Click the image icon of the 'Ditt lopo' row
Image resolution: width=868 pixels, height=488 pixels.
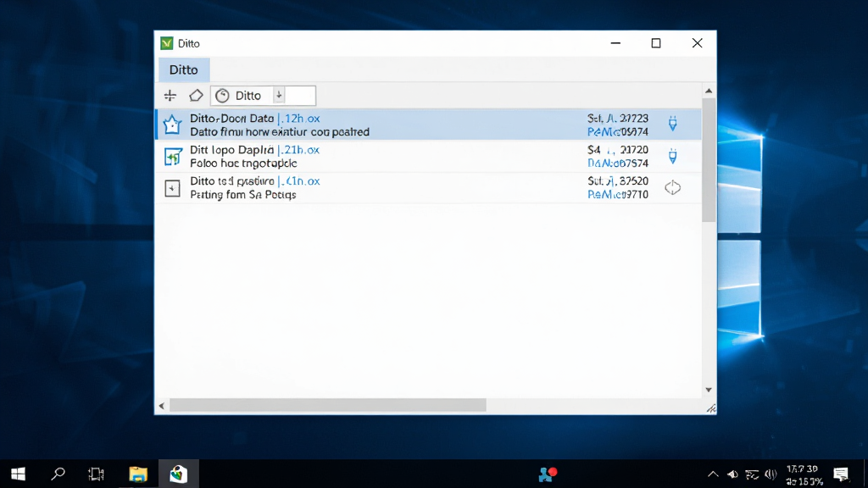[173, 157]
